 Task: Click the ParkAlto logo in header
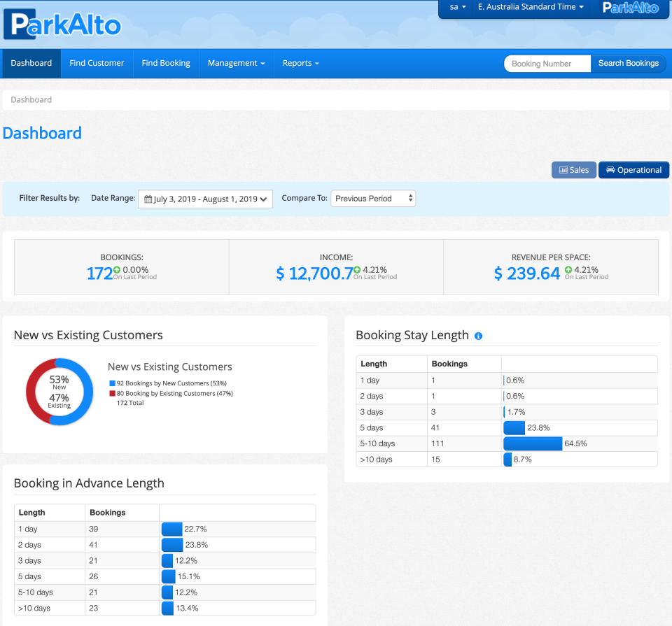62,24
